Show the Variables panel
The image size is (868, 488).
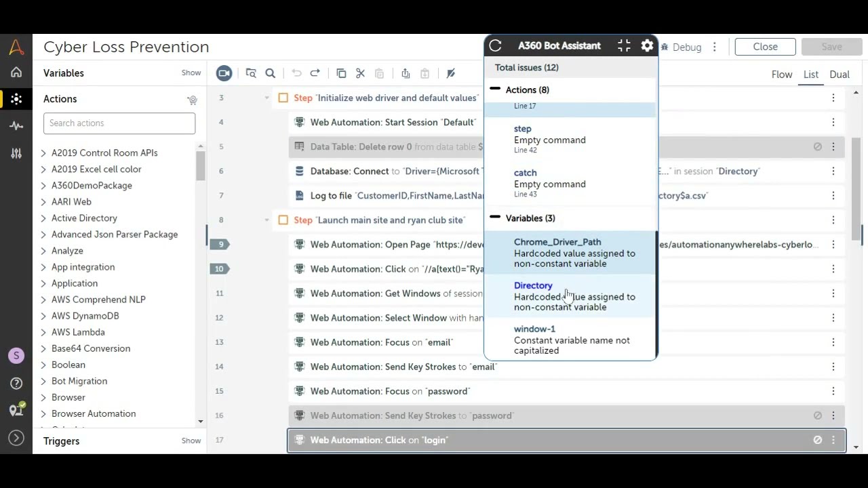tap(191, 73)
